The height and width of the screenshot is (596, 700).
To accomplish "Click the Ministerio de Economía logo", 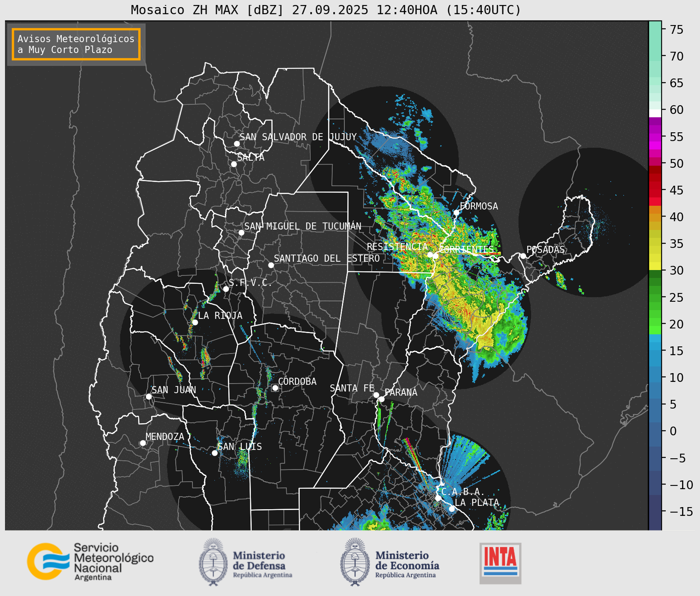I will pos(389,562).
